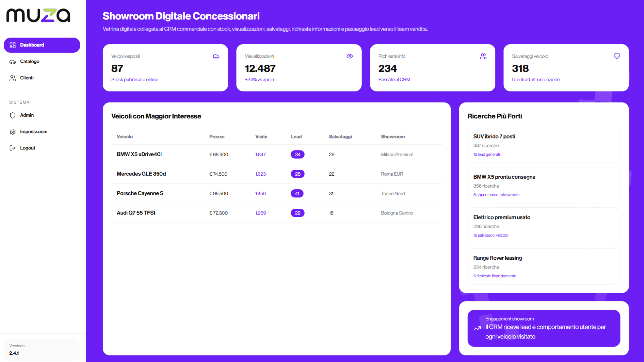644x362 pixels.
Task: Open the 'BMW X5 pronta consegna' search card
Action: pos(544,185)
